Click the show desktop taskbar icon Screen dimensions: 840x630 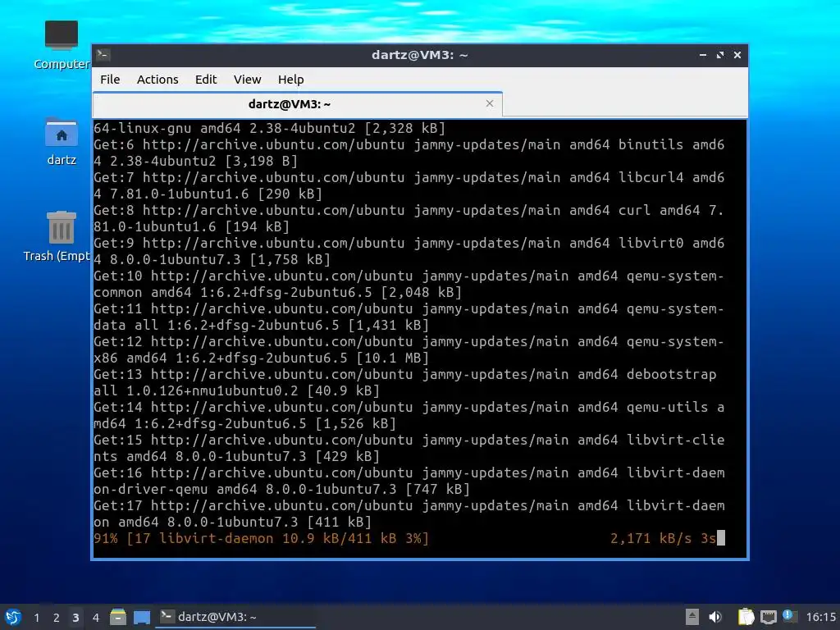click(142, 617)
